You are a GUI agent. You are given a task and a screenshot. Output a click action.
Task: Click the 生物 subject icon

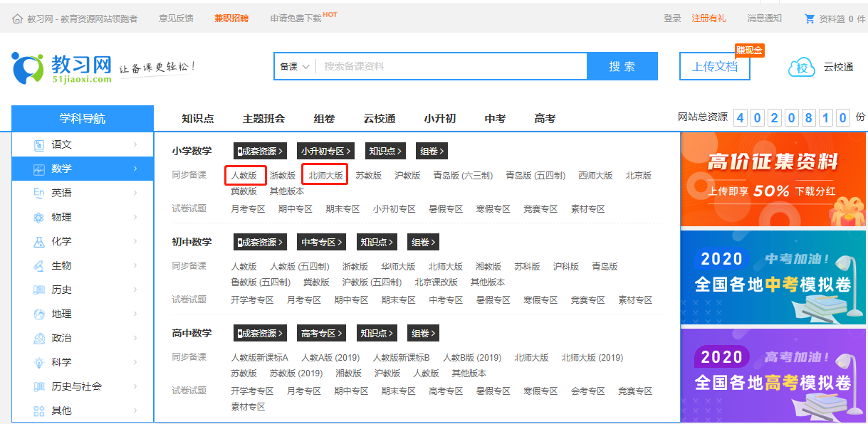38,265
